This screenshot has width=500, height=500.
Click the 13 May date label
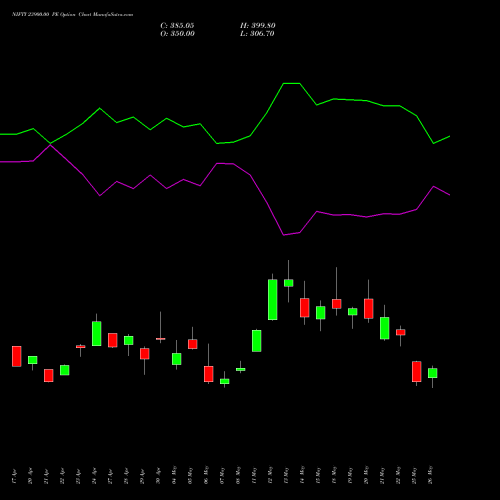[x=286, y=475]
